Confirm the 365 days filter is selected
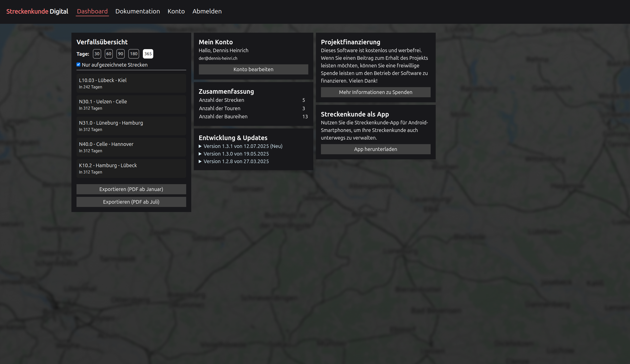The height and width of the screenshot is (364, 630). (148, 54)
